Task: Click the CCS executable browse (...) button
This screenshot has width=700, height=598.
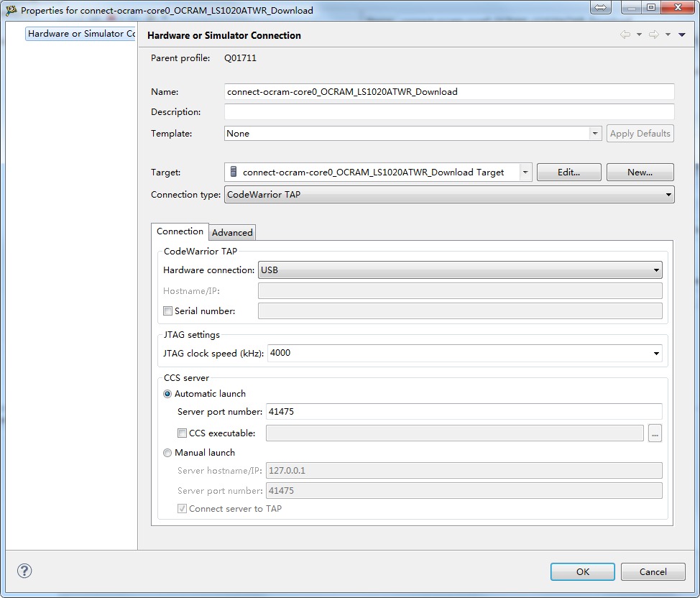Action: (x=655, y=433)
